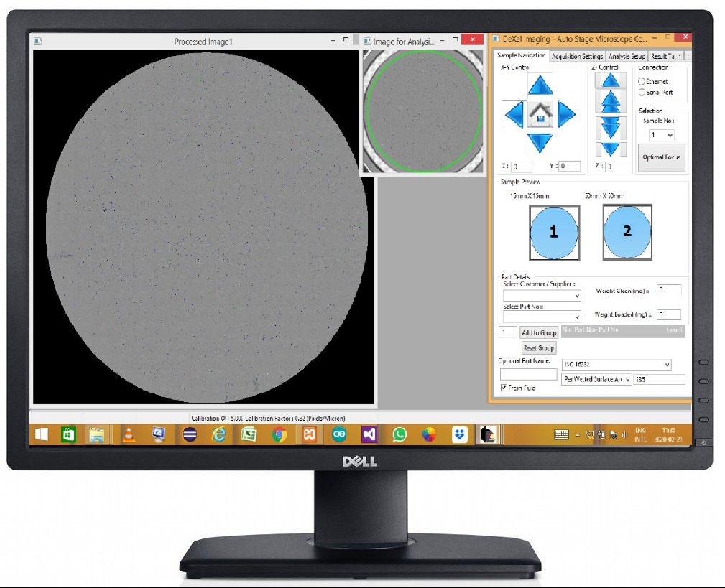Switch to the Acquisition Settings tab
The height and width of the screenshot is (588, 725).
pos(577,57)
